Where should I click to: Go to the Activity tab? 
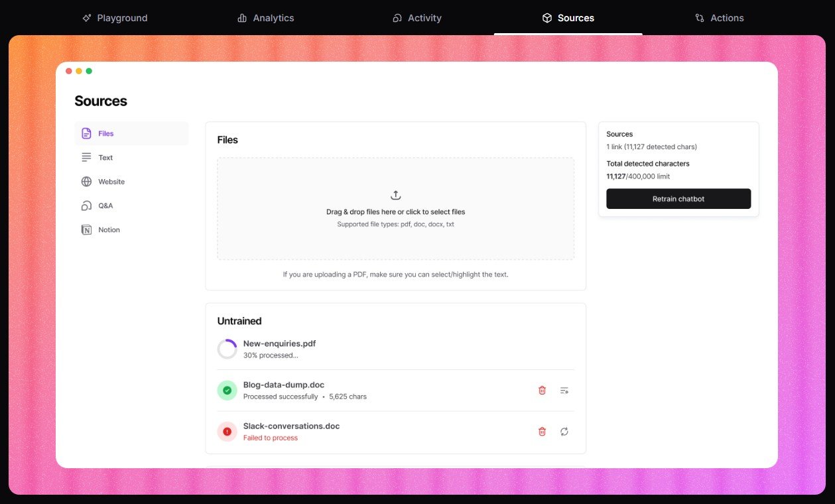pyautogui.click(x=417, y=18)
